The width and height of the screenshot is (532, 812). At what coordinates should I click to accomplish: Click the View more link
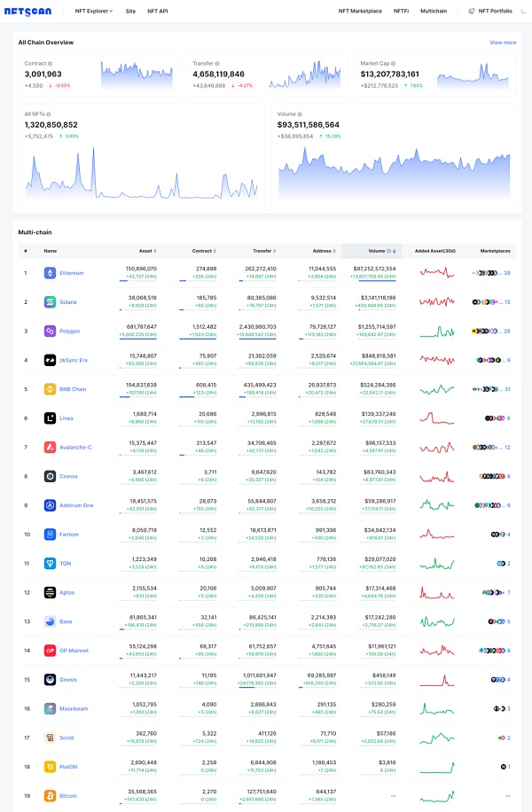[x=503, y=43]
